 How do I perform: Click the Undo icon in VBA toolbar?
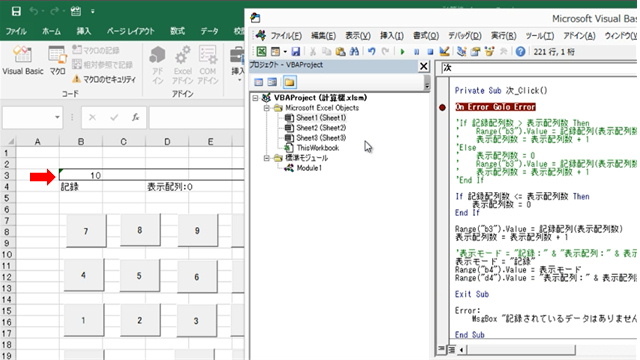(x=371, y=51)
